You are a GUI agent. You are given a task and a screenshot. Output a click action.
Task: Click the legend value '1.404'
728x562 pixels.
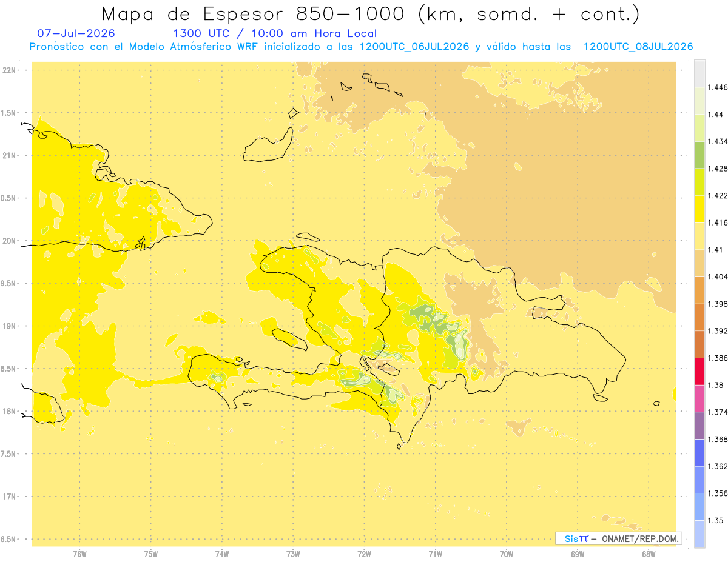[x=719, y=277]
